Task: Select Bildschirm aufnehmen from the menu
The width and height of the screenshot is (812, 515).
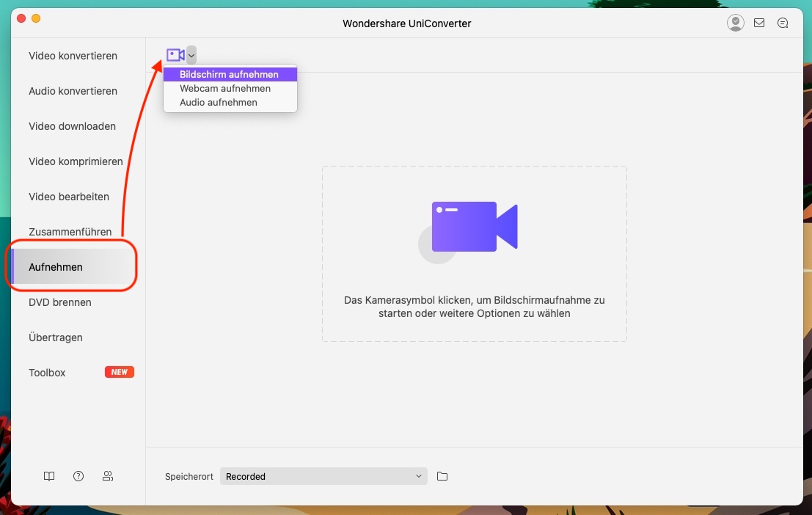Action: [230, 74]
